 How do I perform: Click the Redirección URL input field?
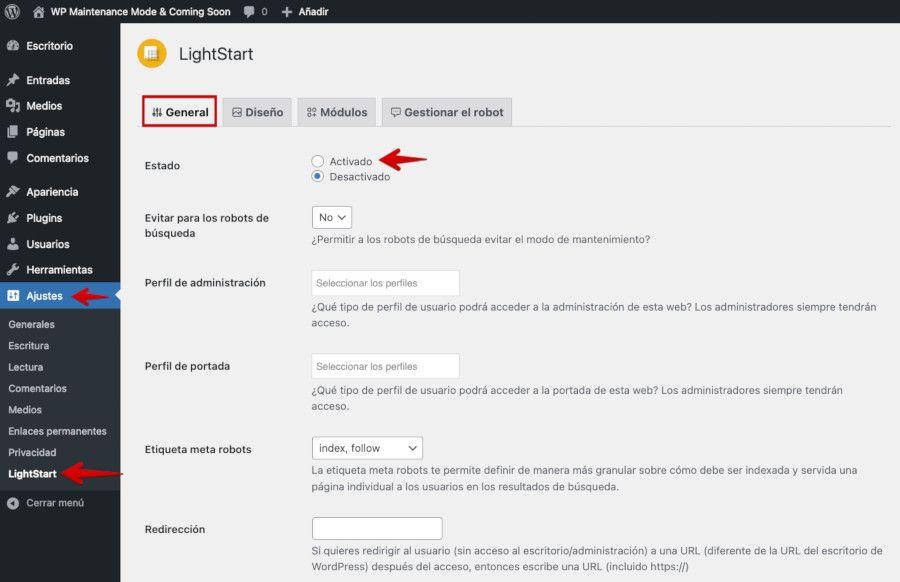pyautogui.click(x=377, y=529)
